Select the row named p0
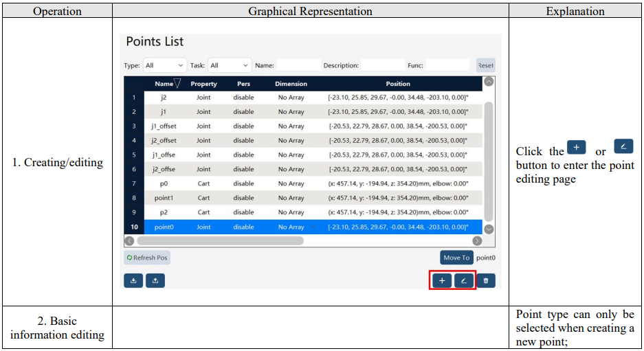The width and height of the screenshot is (644, 351). 303,183
